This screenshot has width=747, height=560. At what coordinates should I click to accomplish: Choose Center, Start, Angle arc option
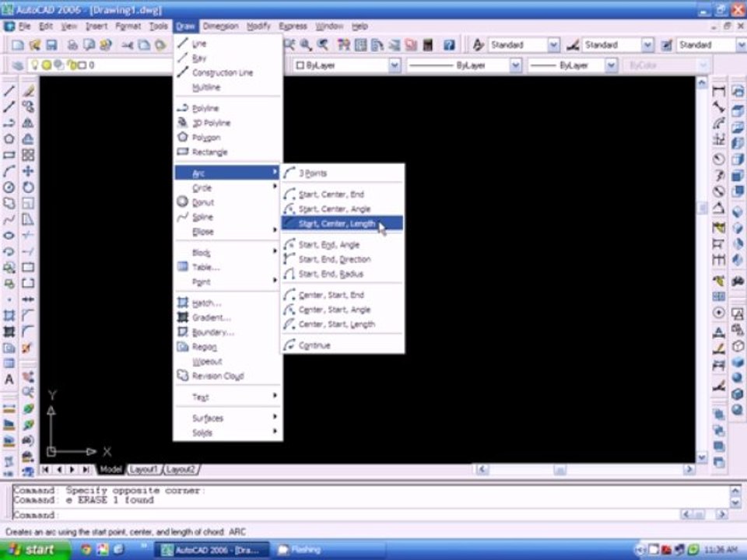click(342, 310)
